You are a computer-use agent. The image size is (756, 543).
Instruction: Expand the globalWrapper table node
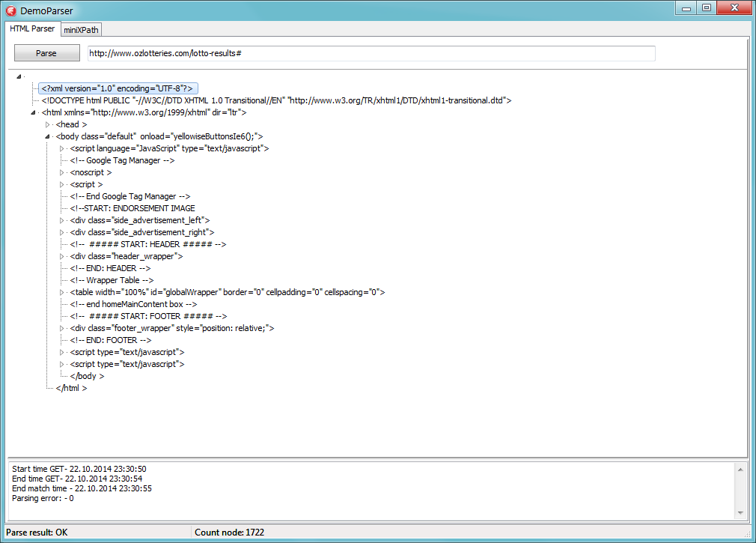pyautogui.click(x=61, y=292)
